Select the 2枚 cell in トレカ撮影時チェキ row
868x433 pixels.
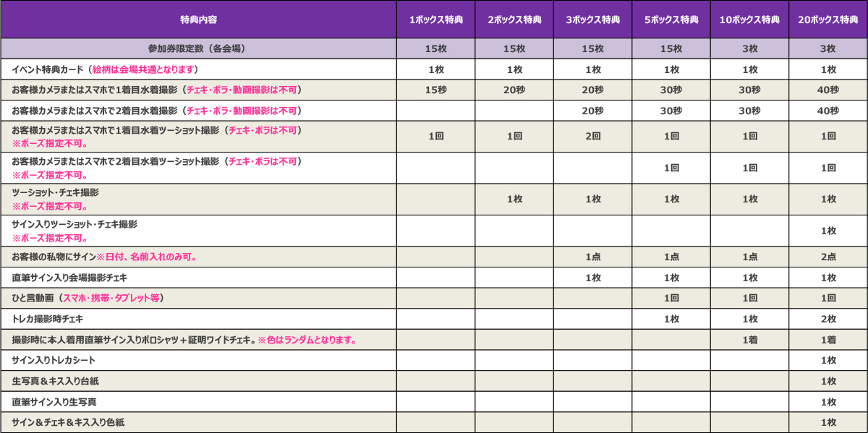click(x=827, y=319)
